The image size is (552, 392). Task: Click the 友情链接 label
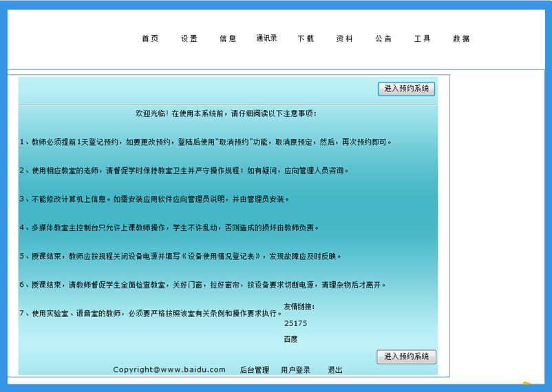299,307
